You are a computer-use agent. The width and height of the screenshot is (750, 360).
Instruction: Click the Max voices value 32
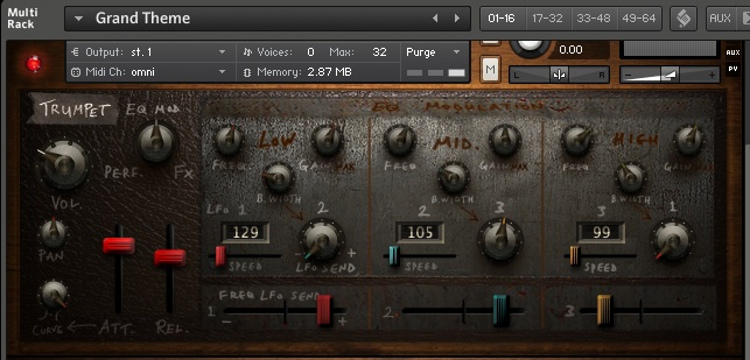[379, 52]
